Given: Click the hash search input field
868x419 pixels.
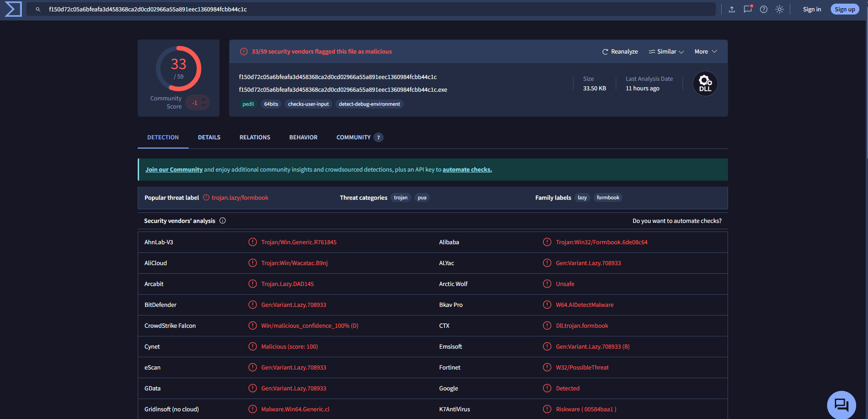Looking at the screenshot, I should point(371,9).
